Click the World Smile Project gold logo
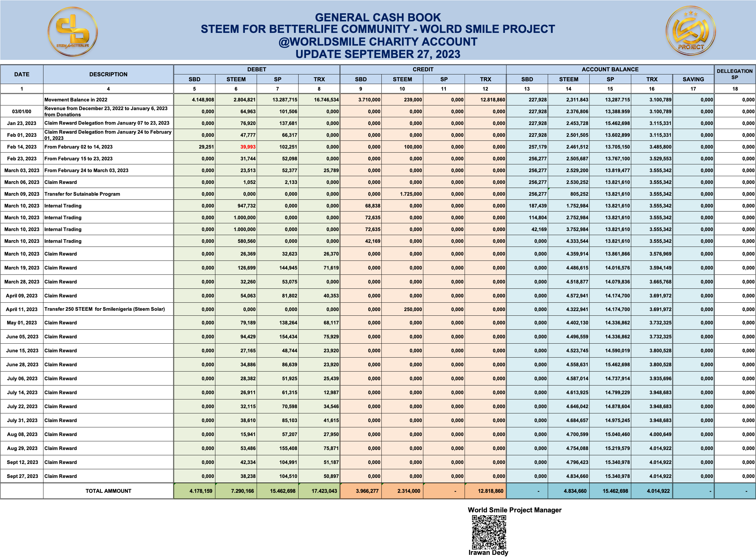Screen dimensions: 756x557 pos(691,31)
